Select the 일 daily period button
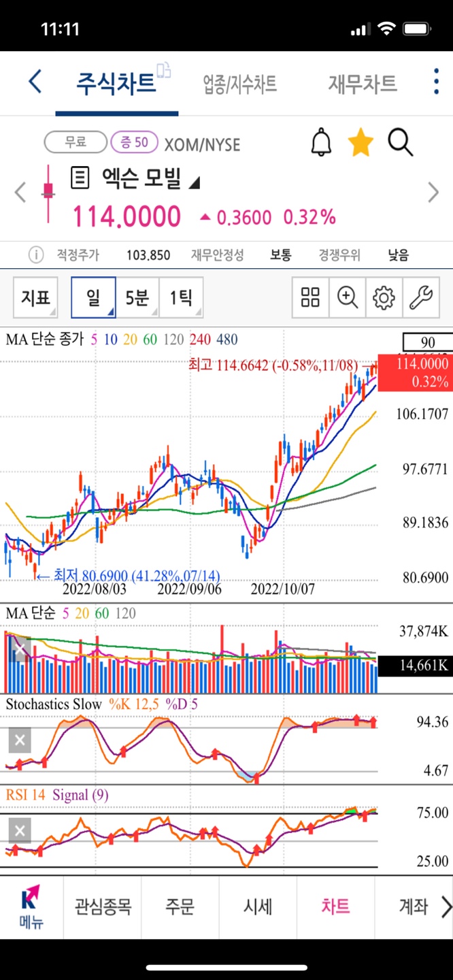This screenshot has width=453, height=980. pyautogui.click(x=93, y=297)
